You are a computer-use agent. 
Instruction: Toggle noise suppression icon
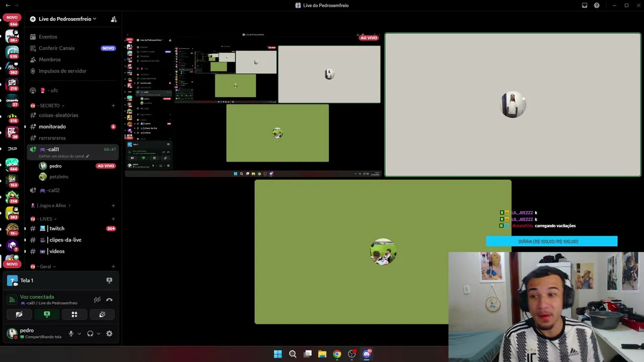point(97,300)
